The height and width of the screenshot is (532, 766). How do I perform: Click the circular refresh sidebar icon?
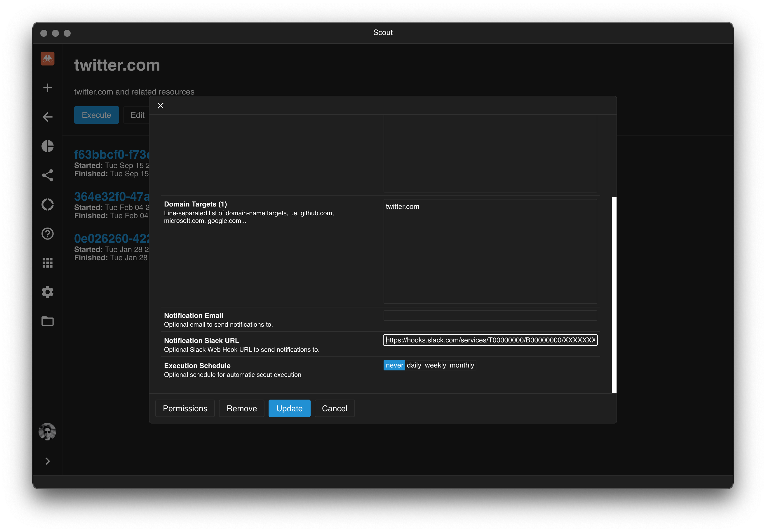point(47,204)
